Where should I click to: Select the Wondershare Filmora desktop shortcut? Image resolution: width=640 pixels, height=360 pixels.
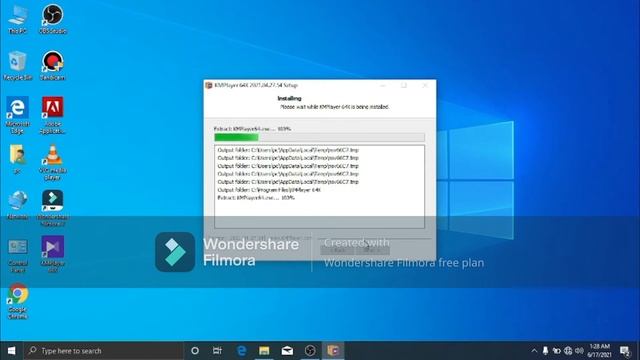[53, 209]
